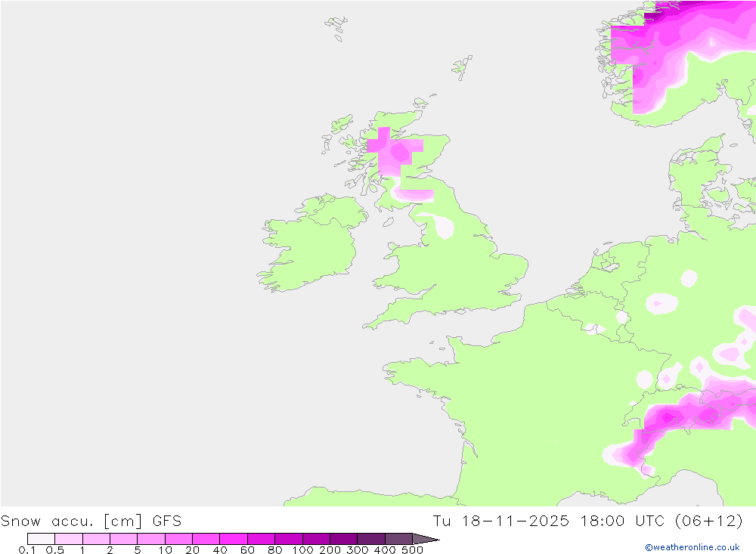Pick the 400–500 cm legend swatch
Image resolution: width=756 pixels, height=554 pixels.
tap(398, 539)
